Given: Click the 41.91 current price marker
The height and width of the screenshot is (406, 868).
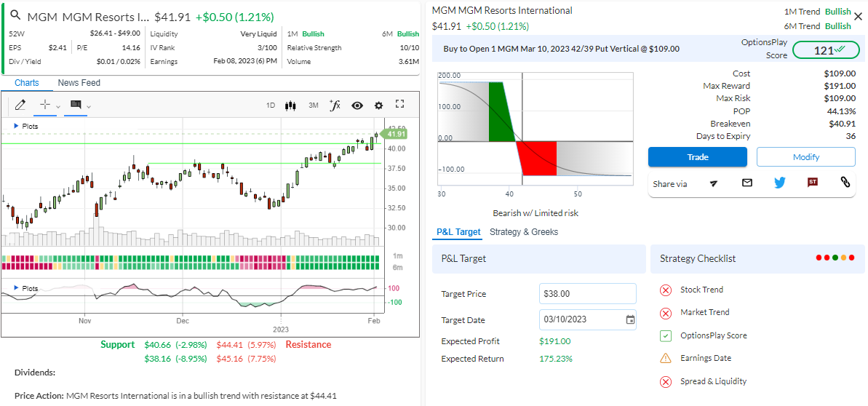Looking at the screenshot, I should tap(395, 134).
